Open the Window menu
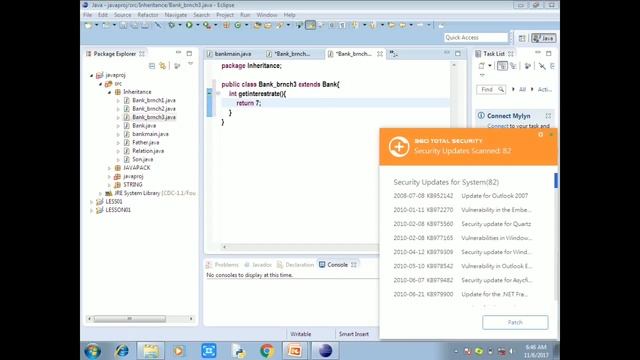The height and width of the screenshot is (360, 640). [x=267, y=15]
